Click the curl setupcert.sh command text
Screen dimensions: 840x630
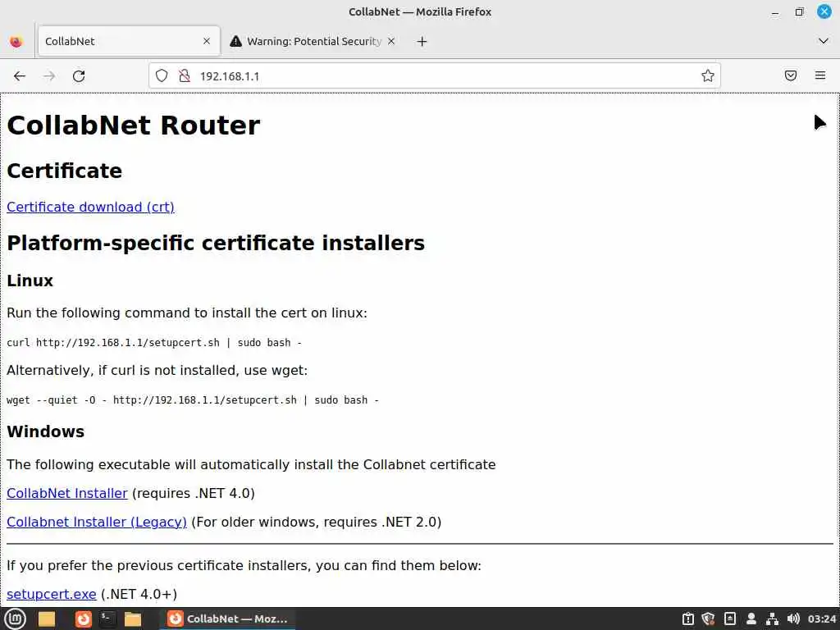154,343
